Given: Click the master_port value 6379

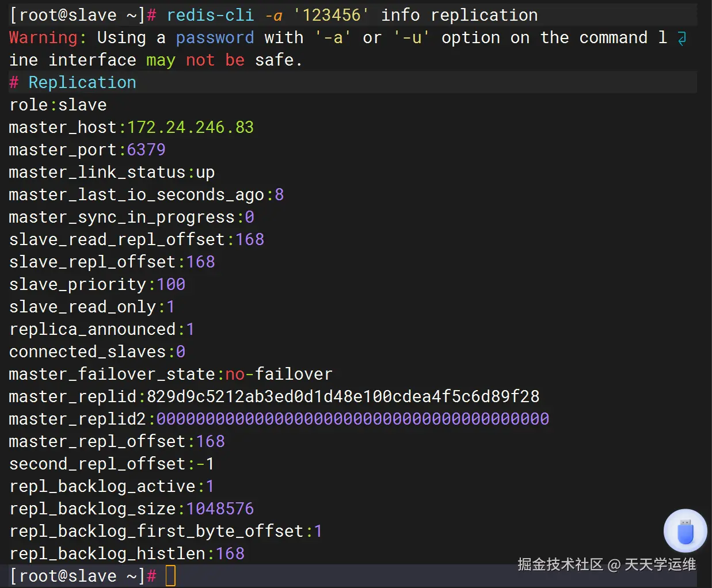Looking at the screenshot, I should pyautogui.click(x=146, y=150).
